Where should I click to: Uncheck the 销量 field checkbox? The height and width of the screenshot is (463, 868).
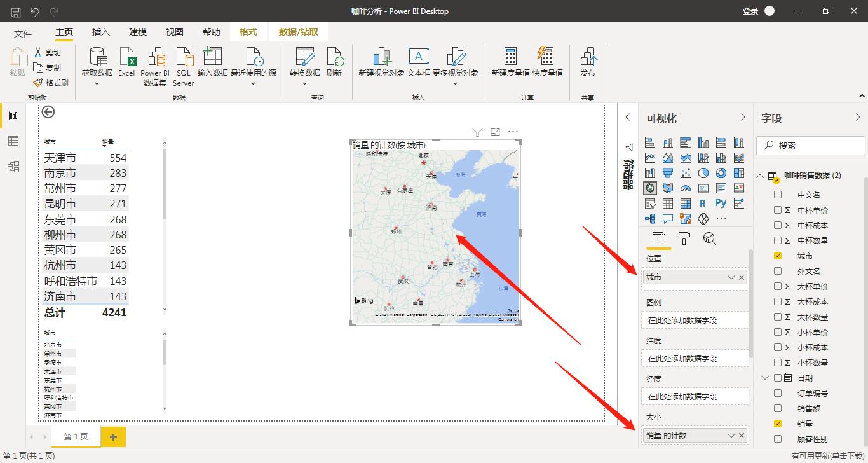tap(778, 424)
